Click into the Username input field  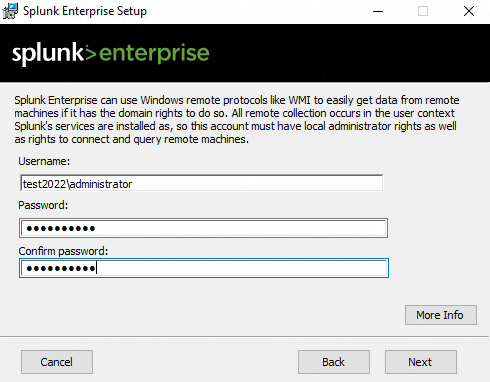(x=202, y=183)
